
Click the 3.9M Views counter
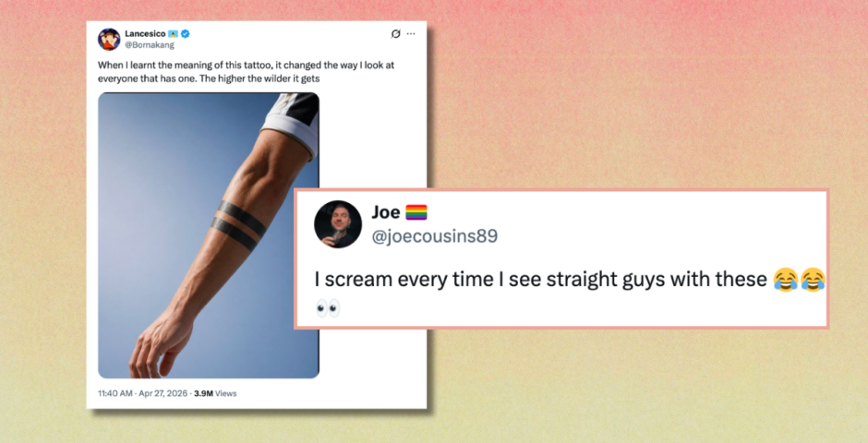215,394
